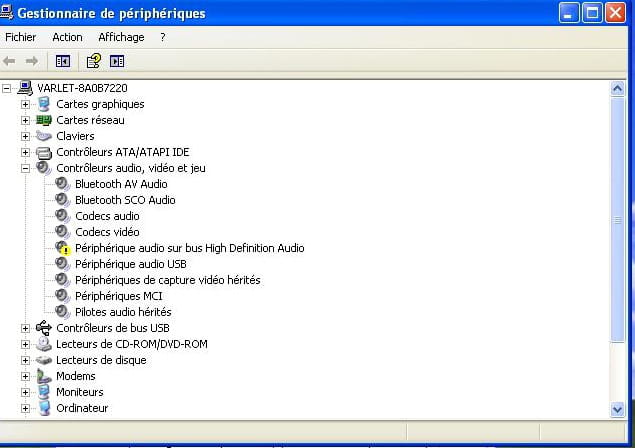Click the scrollbar down arrow
The width and height of the screenshot is (635, 448).
pyautogui.click(x=617, y=410)
